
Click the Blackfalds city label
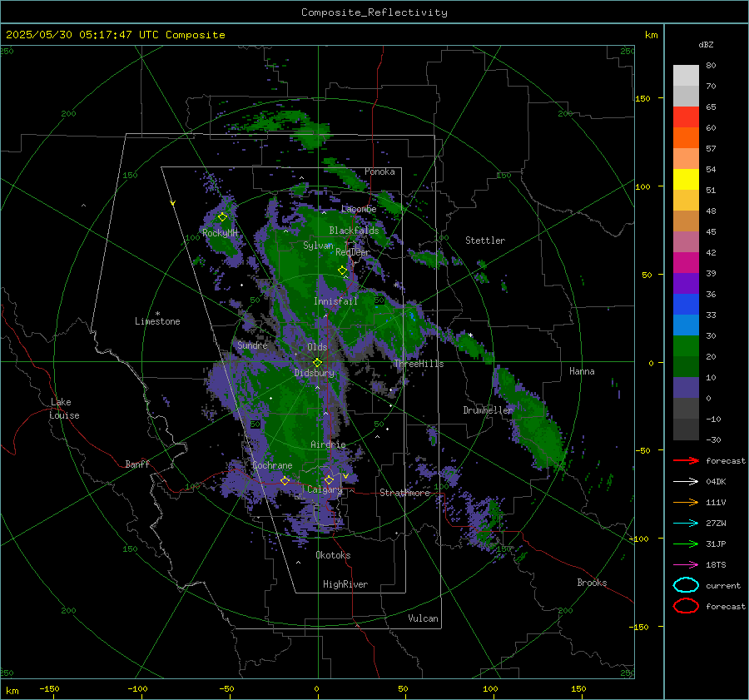pos(354,231)
